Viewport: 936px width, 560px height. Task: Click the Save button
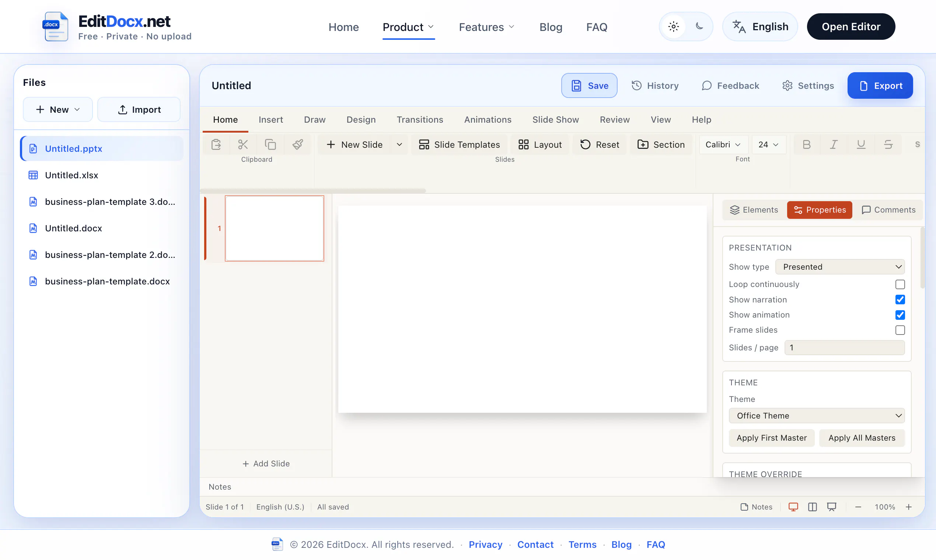click(x=589, y=86)
